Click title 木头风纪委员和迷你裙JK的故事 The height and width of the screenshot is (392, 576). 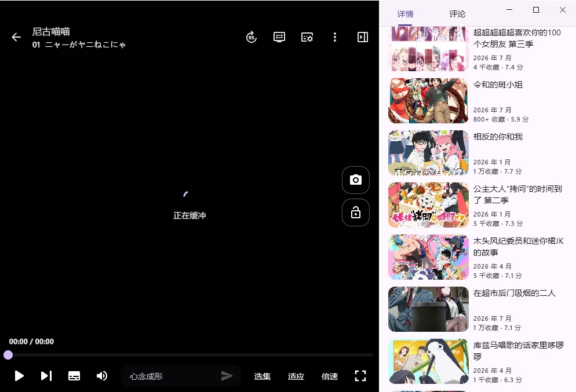point(518,247)
